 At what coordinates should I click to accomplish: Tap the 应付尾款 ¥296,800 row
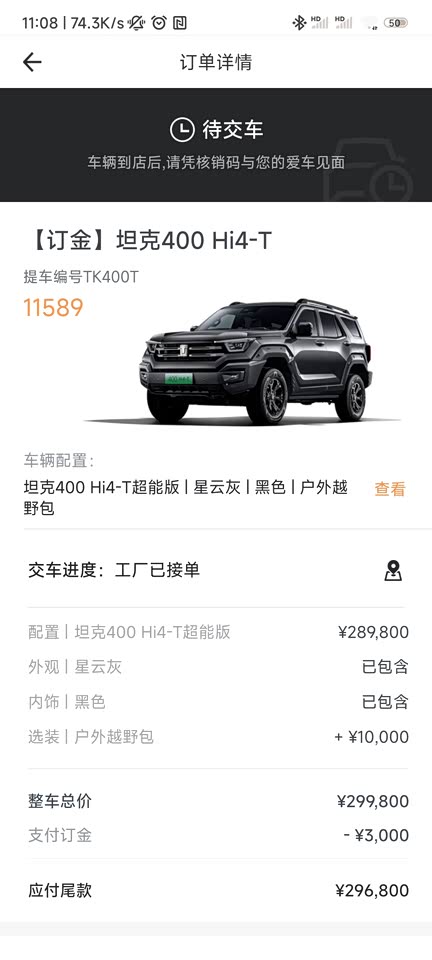pyautogui.click(x=218, y=890)
